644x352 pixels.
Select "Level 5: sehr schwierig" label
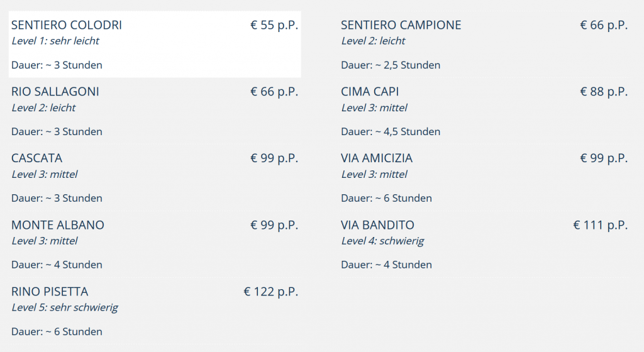[65, 307]
